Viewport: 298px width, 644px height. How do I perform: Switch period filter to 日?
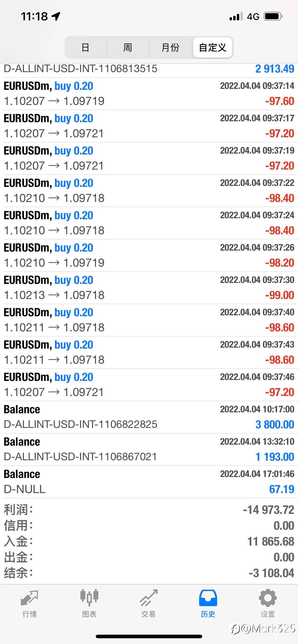(85, 47)
